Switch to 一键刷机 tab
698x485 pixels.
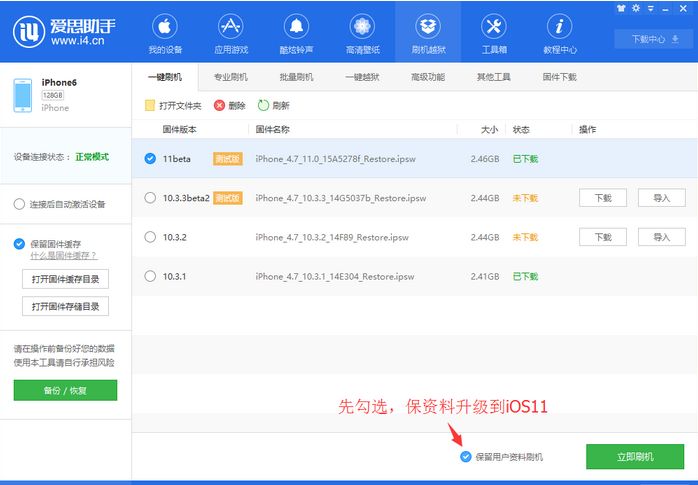pos(165,77)
